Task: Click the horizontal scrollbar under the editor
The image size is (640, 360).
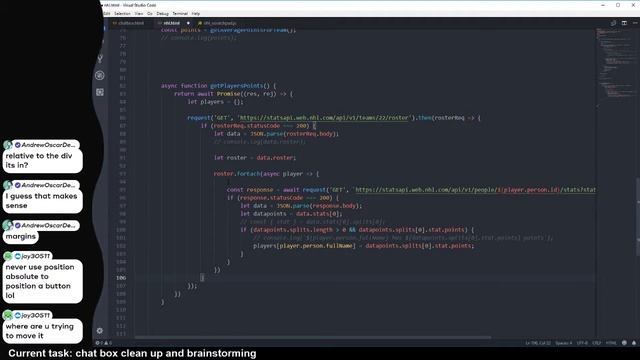Action: [312, 338]
